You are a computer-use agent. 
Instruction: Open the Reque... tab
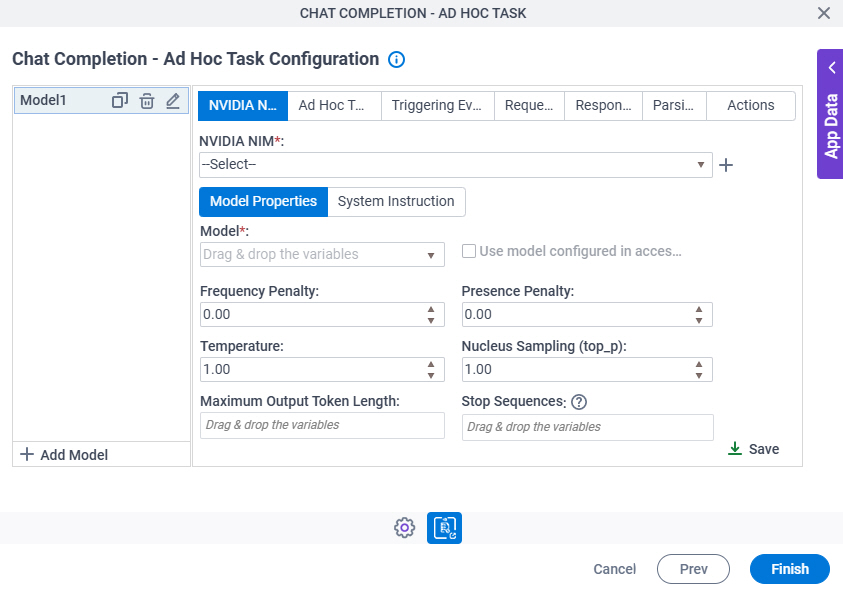[529, 105]
